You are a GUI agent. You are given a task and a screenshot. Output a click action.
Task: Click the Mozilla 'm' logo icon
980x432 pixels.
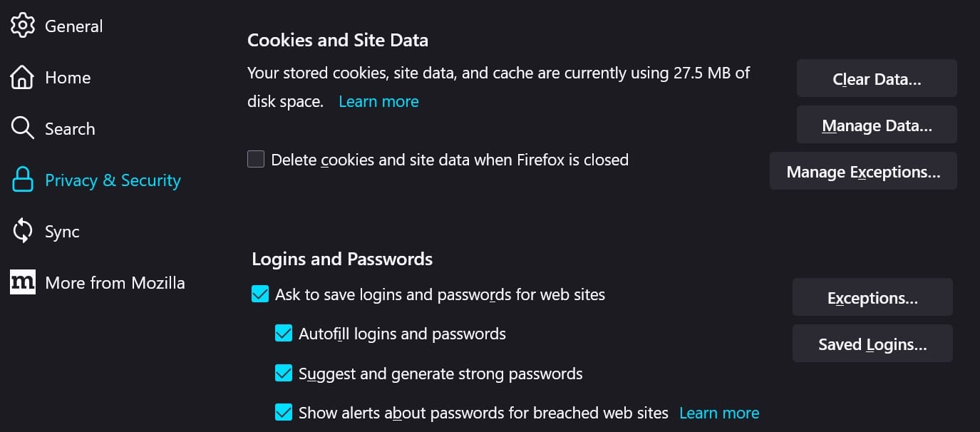click(x=22, y=282)
